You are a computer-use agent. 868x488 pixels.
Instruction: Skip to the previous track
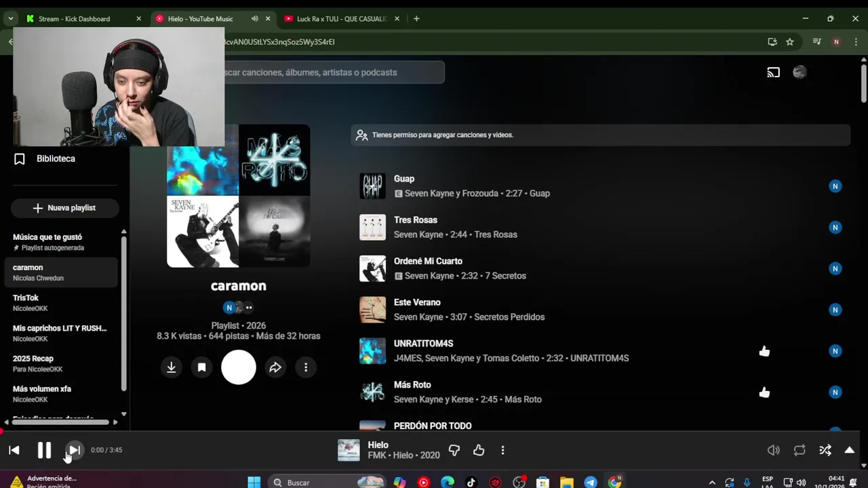(x=14, y=450)
